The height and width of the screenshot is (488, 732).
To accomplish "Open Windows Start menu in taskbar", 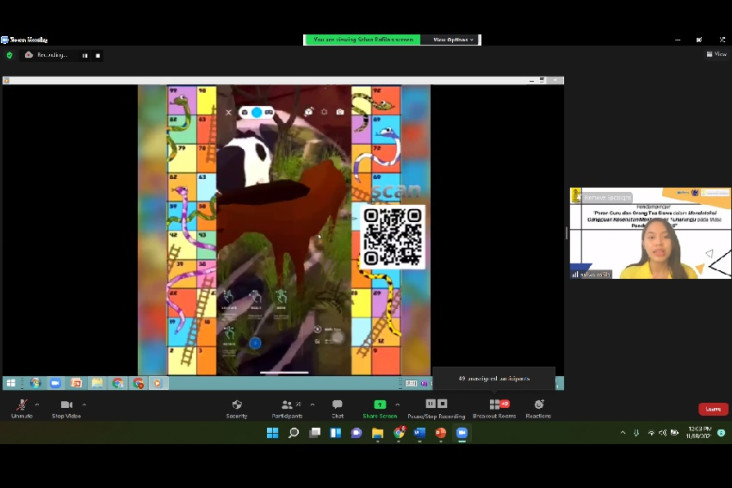I will pyautogui.click(x=273, y=433).
